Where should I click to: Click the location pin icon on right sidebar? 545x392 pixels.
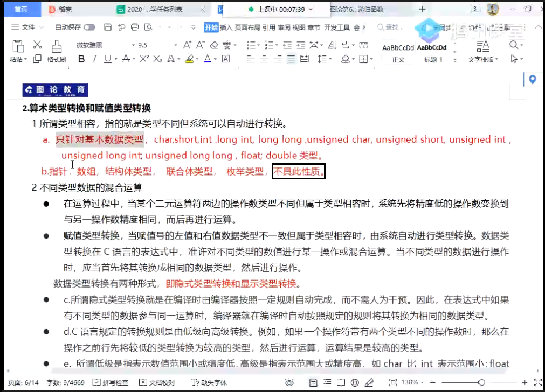pos(533,80)
